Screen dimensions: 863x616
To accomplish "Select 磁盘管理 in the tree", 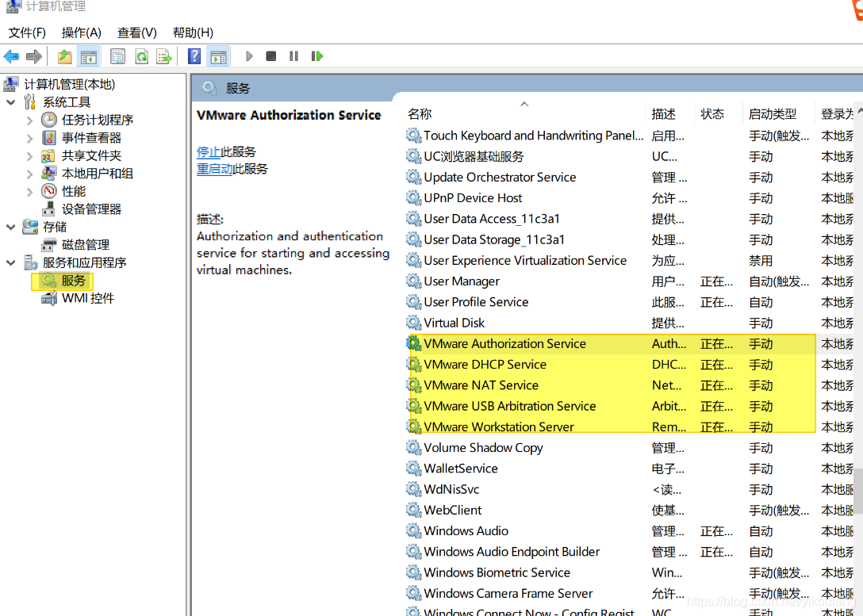I will click(x=86, y=245).
